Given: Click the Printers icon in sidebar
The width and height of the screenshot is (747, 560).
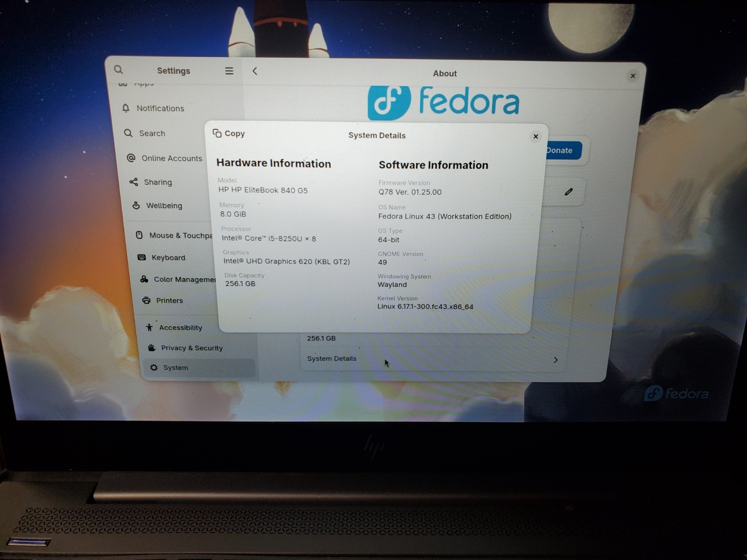Looking at the screenshot, I should 147,301.
